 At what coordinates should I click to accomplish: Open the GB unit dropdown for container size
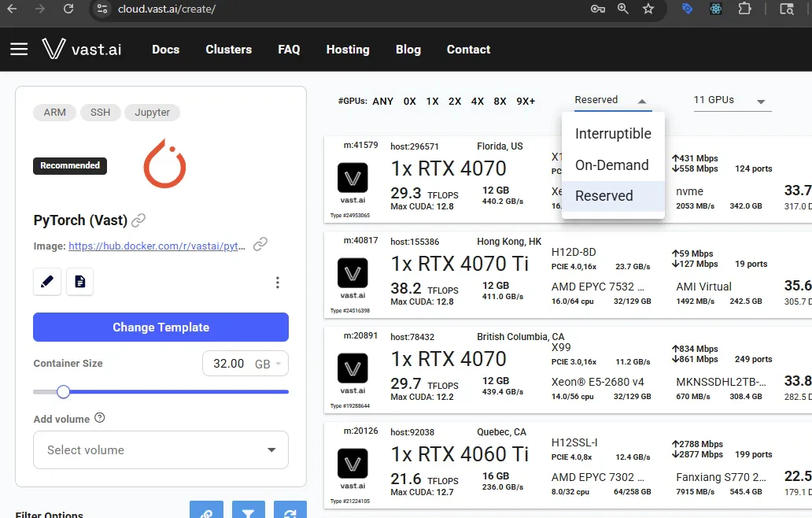268,364
